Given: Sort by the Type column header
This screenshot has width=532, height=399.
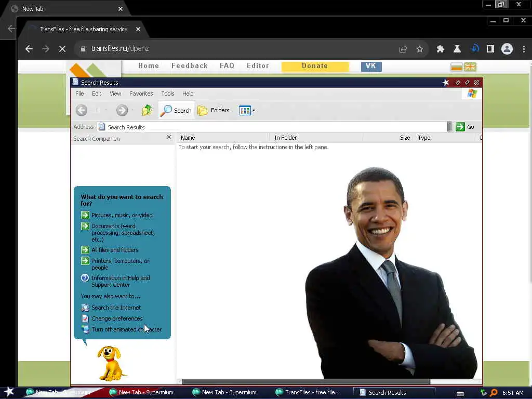Looking at the screenshot, I should click(445, 138).
